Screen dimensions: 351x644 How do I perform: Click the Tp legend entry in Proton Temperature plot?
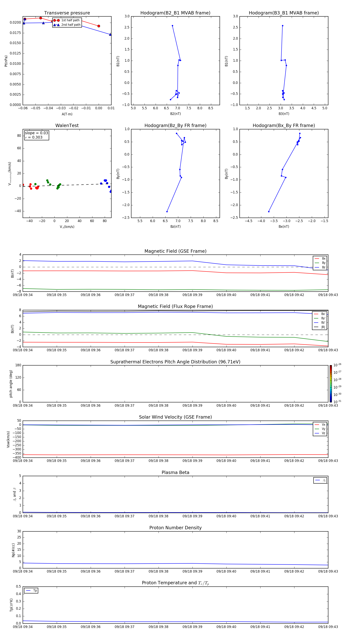(x=31, y=591)
